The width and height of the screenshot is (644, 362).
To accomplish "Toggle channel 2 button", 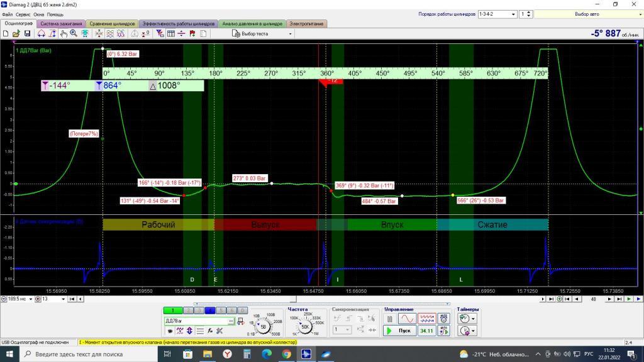I will (187, 310).
